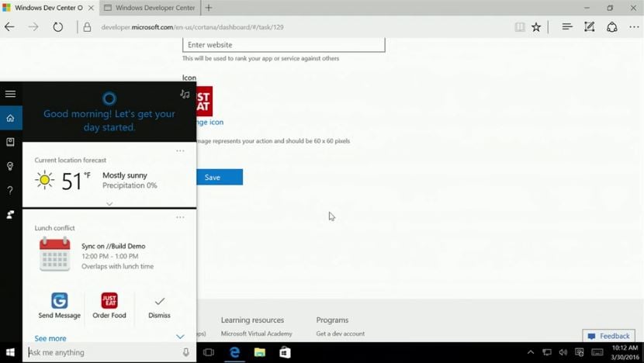The image size is (644, 363).
Task: Click the Save button
Action: pos(220,177)
